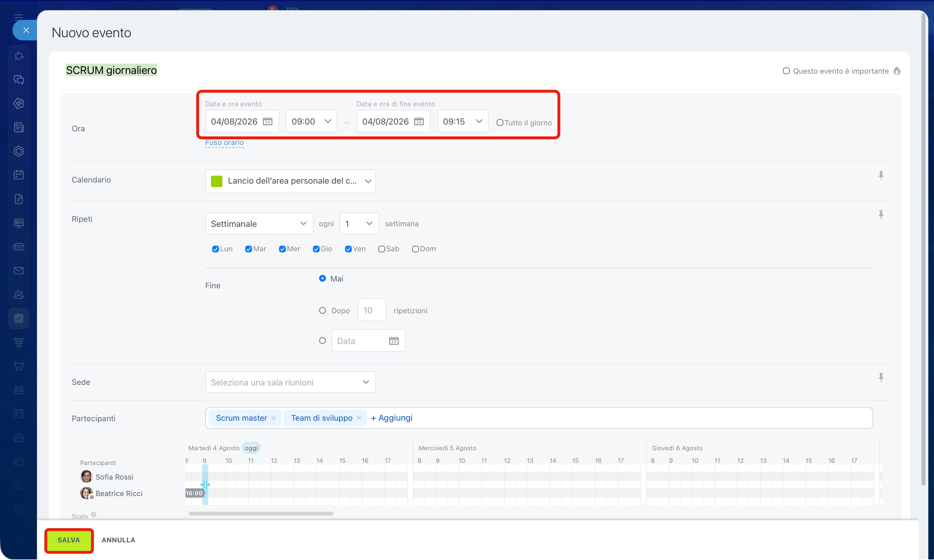Click the green calendar color swatch
Viewport: 934px width, 560px height.
(216, 181)
